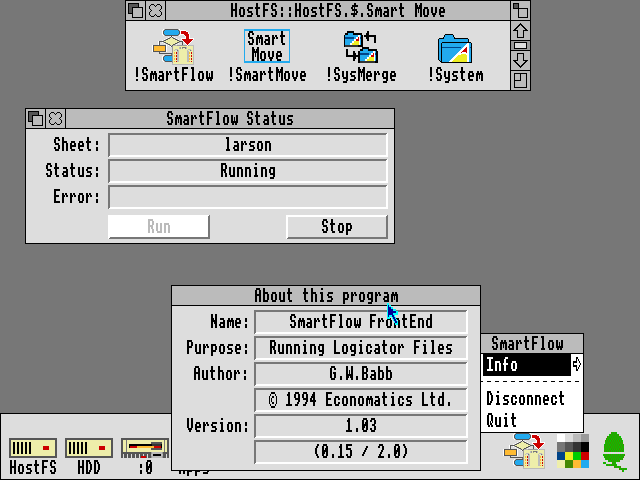Screen dimensions: 640x480
Task: Click the SmartFlow Status title bar
Action: click(230, 119)
